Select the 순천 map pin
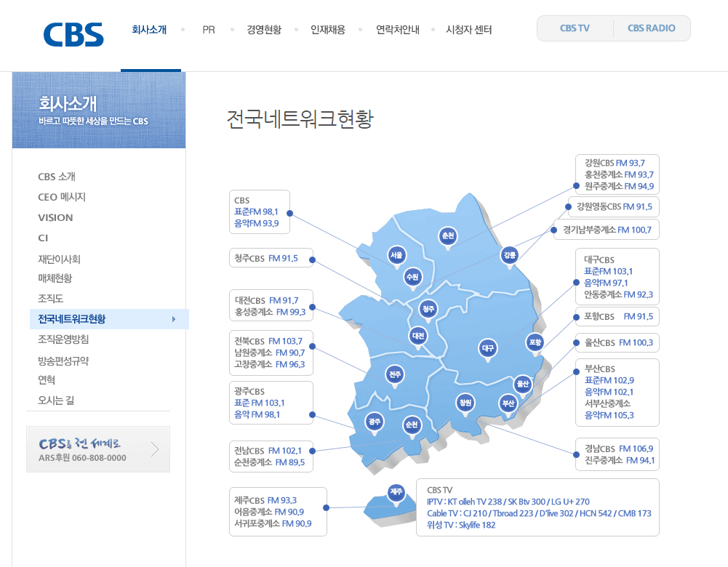The height and width of the screenshot is (567, 728). [x=412, y=426]
